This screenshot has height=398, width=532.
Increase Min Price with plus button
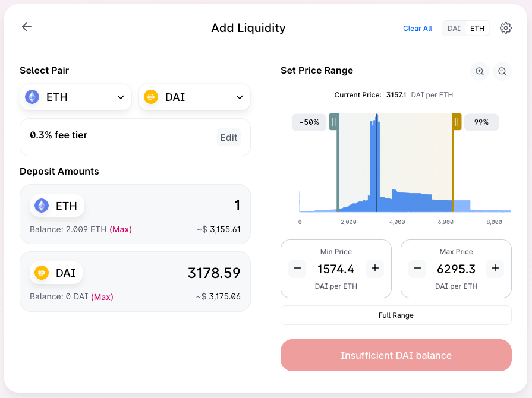coord(374,269)
